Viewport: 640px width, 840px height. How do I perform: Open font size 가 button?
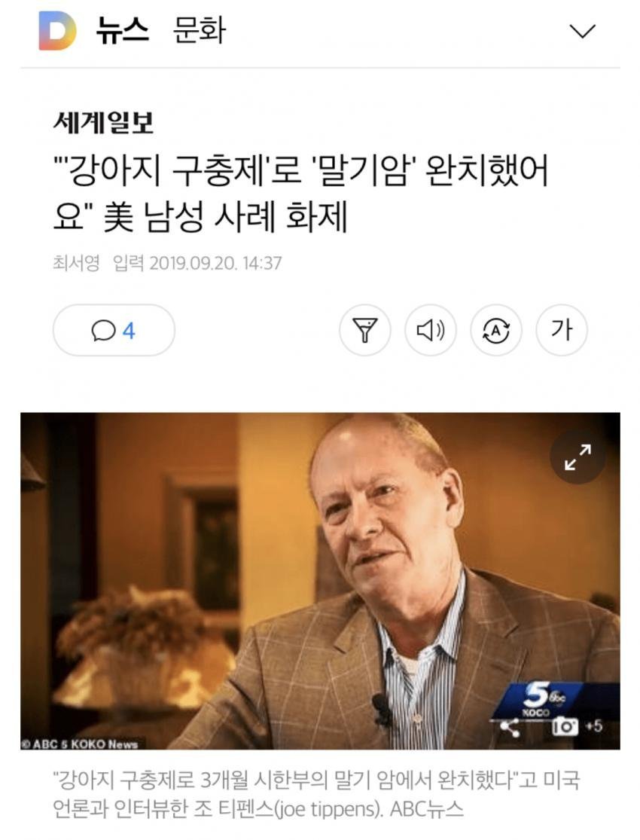pyautogui.click(x=562, y=330)
